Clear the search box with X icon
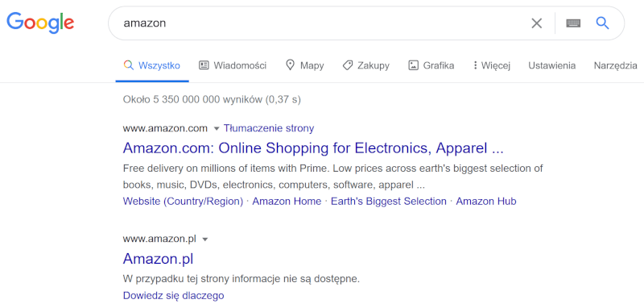The image size is (644, 308). [x=536, y=23]
